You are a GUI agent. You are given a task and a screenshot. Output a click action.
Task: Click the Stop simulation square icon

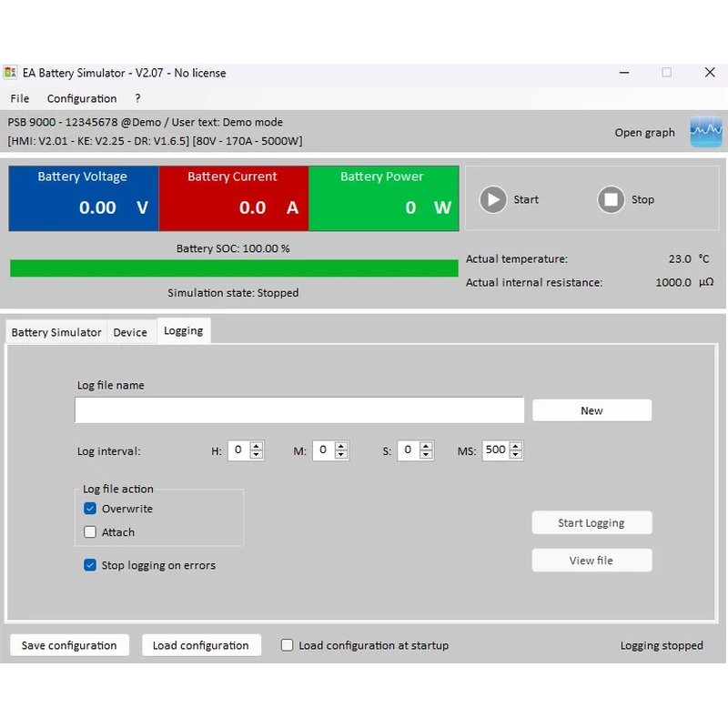tap(611, 199)
